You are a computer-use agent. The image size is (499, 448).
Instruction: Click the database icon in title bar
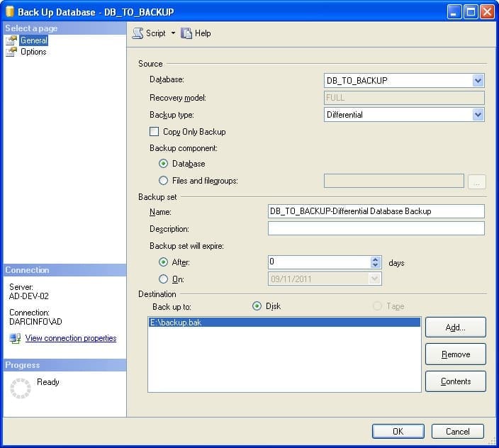(x=10, y=12)
